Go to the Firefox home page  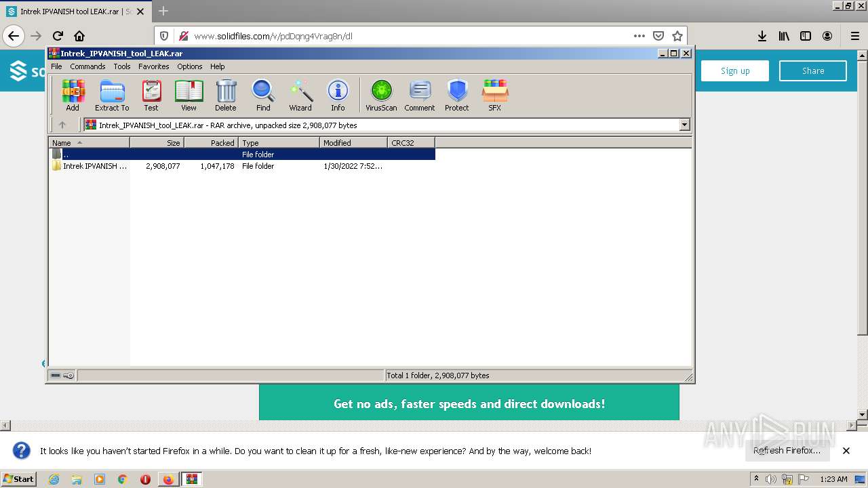click(x=79, y=36)
